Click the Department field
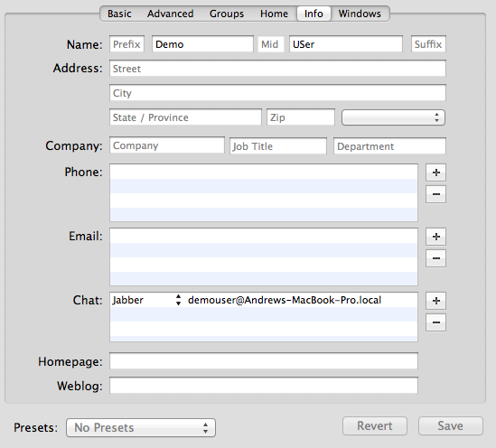This screenshot has height=448, width=496. [389, 146]
